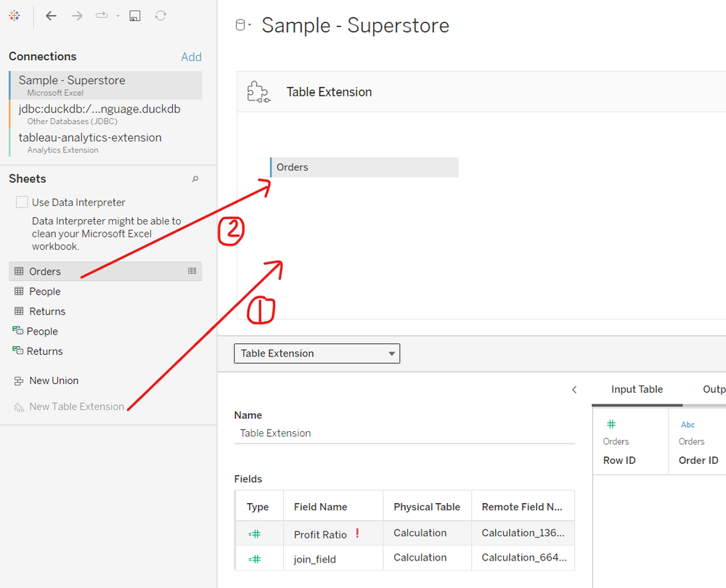Open the data source cylinder icon menu
Screen dimensions: 726x588
click(x=242, y=25)
